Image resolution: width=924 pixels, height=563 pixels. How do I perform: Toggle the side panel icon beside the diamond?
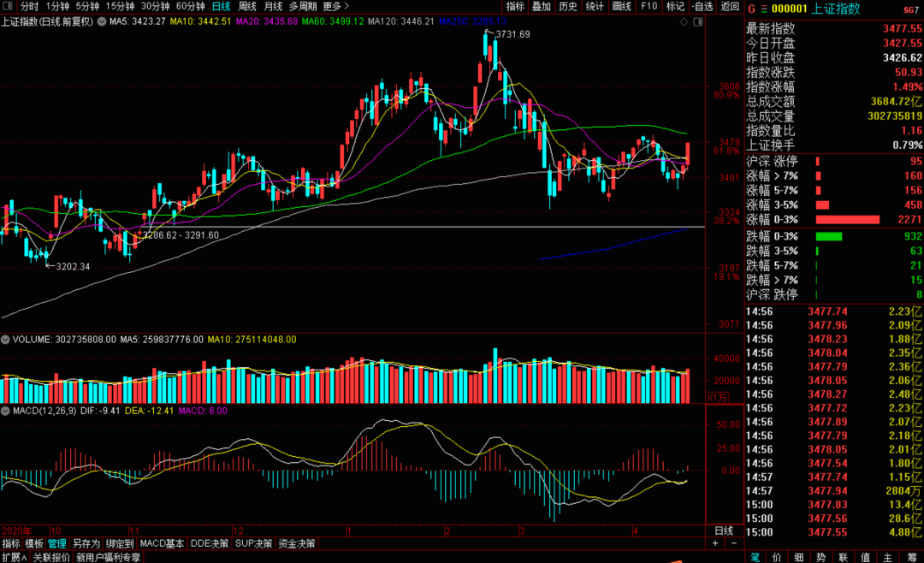(x=698, y=21)
